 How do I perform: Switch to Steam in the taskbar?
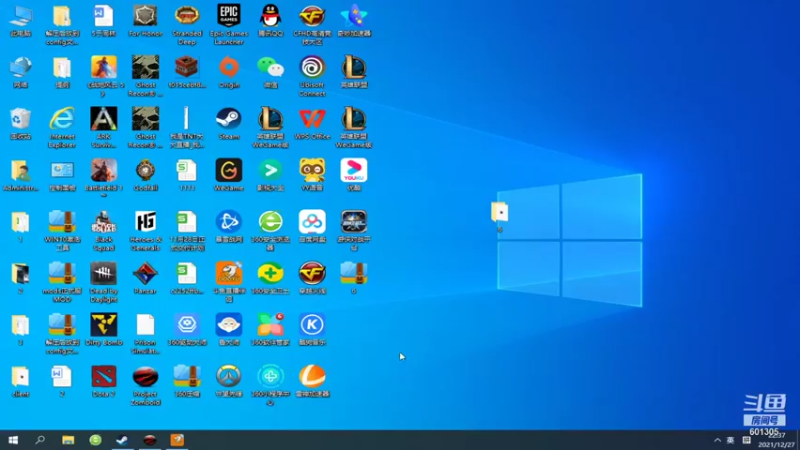122,440
